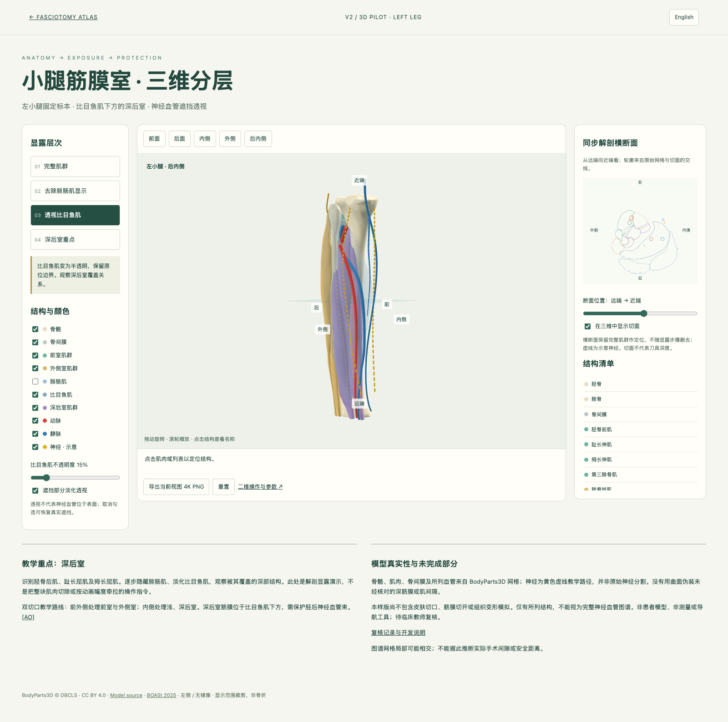Select 拇长伸肌 in the structure list
The height and width of the screenshot is (722, 728).
640,459
